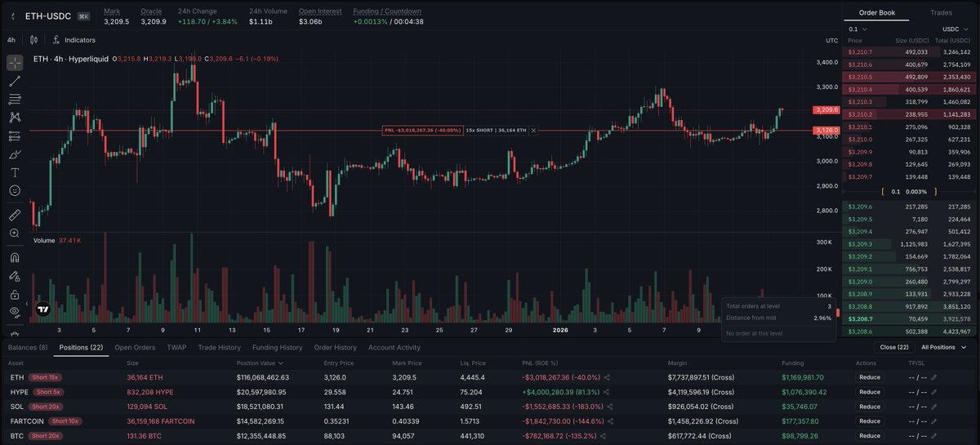
Task: Toggle magnet snap mode
Action: [15, 256]
